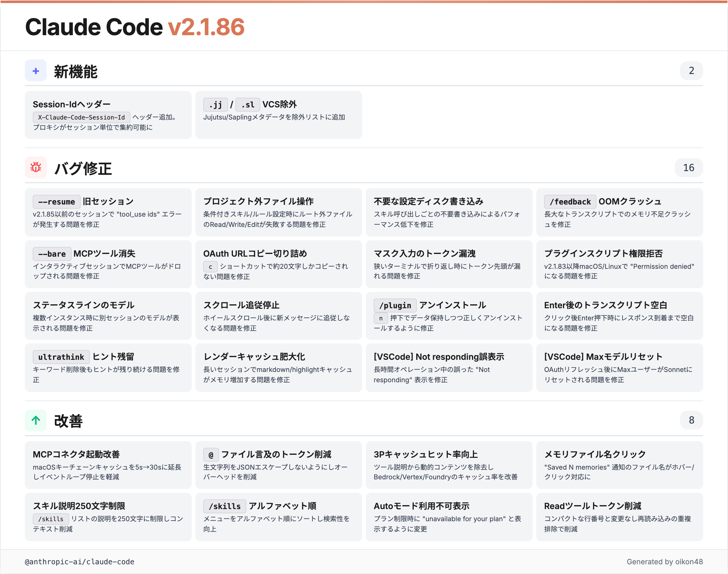
Task: Click the count badge 8 for 改善
Action: (x=691, y=420)
